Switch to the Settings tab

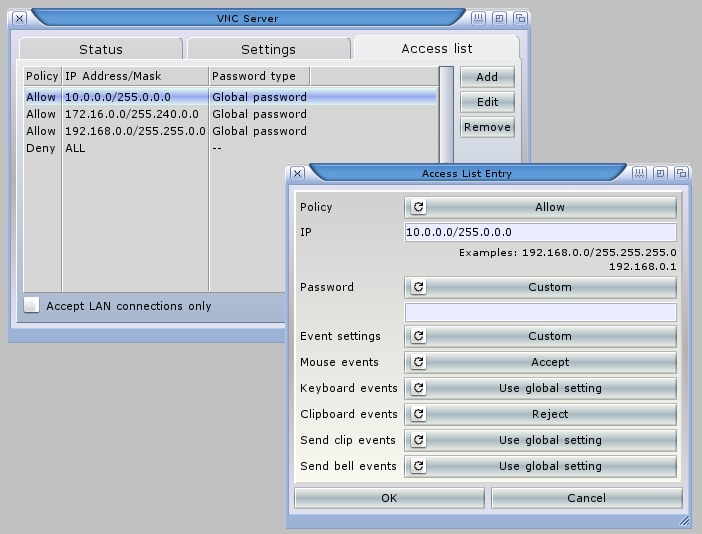coord(268,49)
